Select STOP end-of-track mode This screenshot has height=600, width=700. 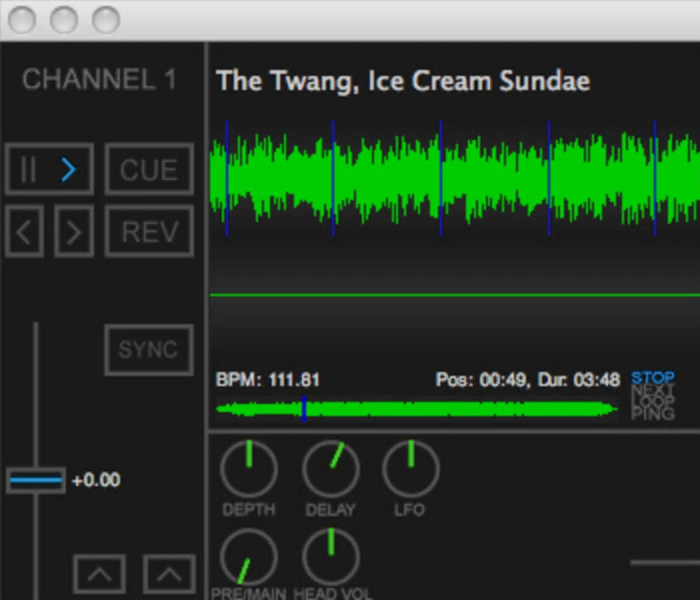[653, 378]
